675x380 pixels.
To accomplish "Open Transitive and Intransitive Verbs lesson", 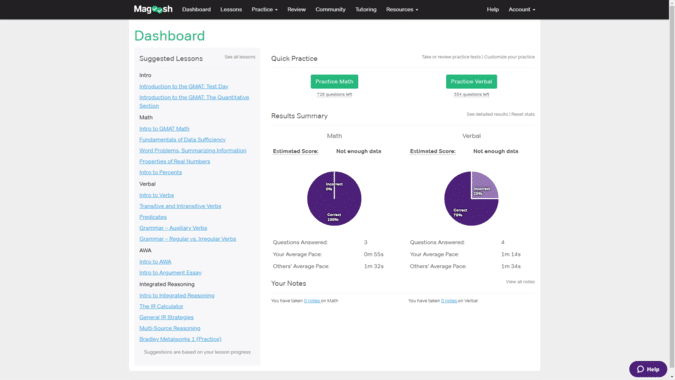I will pos(180,206).
